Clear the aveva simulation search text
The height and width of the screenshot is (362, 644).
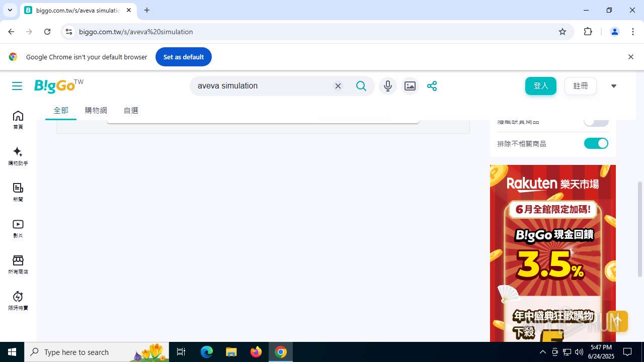tap(338, 86)
